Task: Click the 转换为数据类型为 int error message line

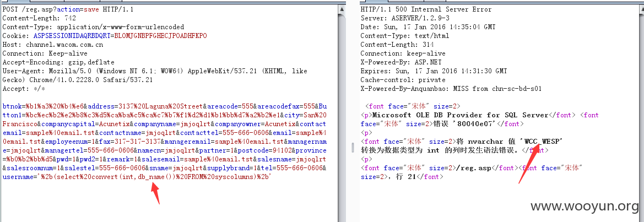Action: point(441,150)
